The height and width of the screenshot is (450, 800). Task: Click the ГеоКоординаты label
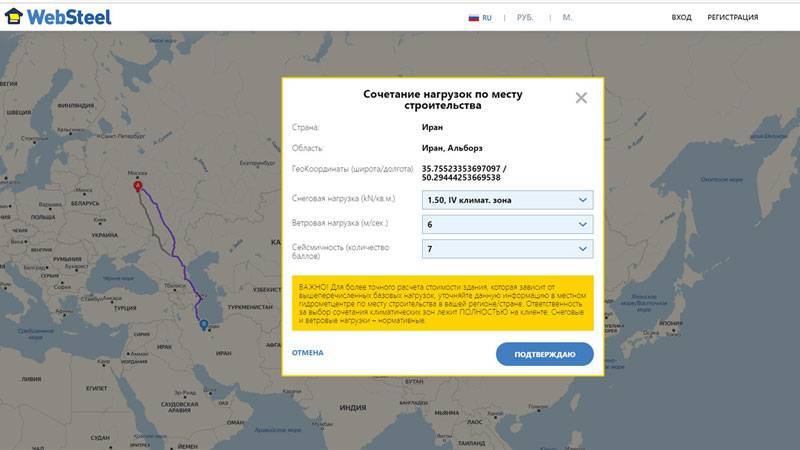click(353, 168)
